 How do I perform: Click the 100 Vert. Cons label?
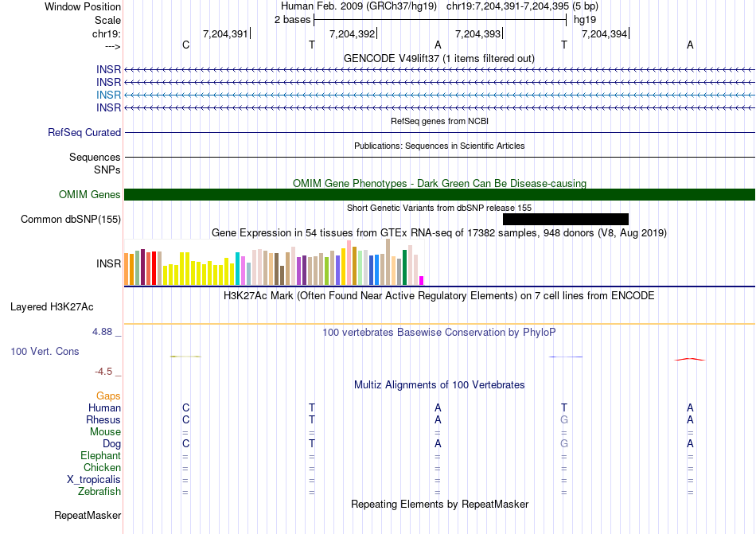pyautogui.click(x=45, y=351)
